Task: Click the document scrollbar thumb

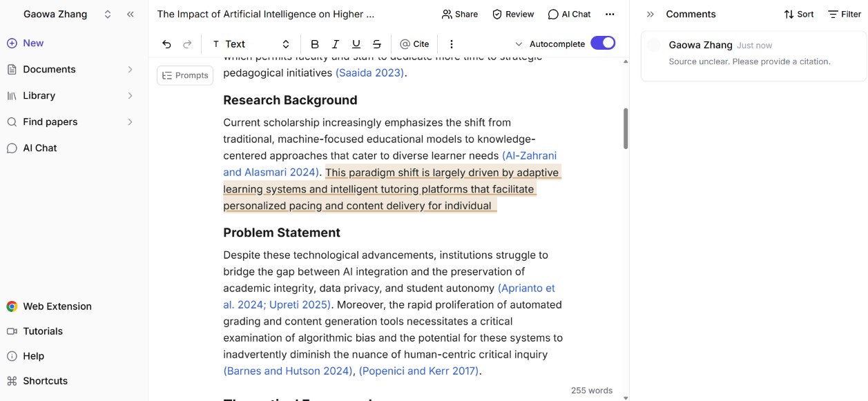Action: pyautogui.click(x=626, y=128)
